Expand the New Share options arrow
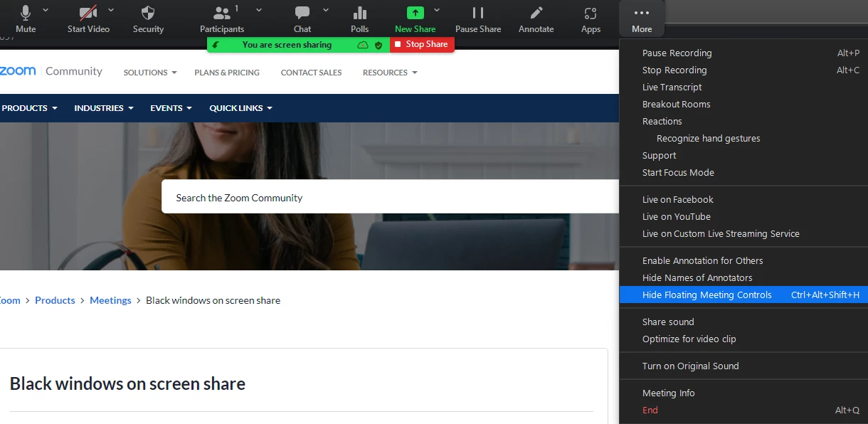The image size is (868, 424). 437,10
